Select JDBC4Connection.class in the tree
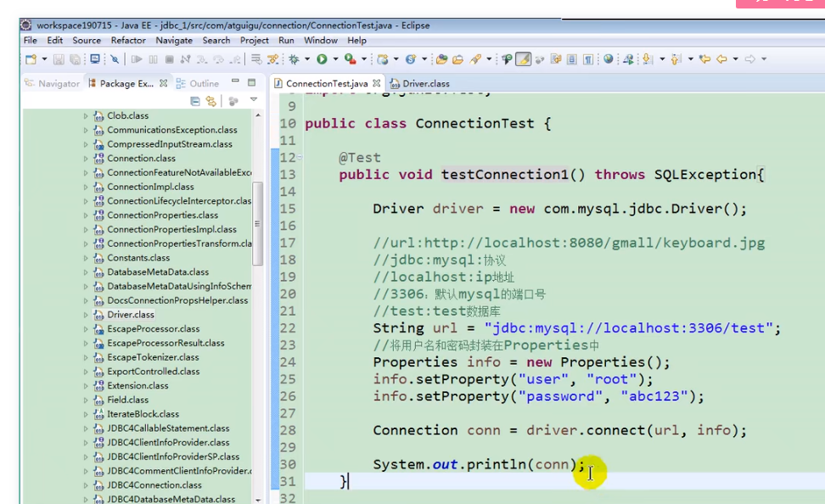This screenshot has width=825, height=504. (x=154, y=485)
